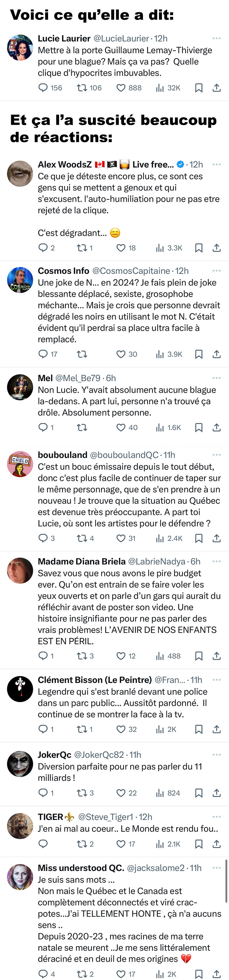Like Clément Bisson's tweet with 32 likes

coord(121,729)
